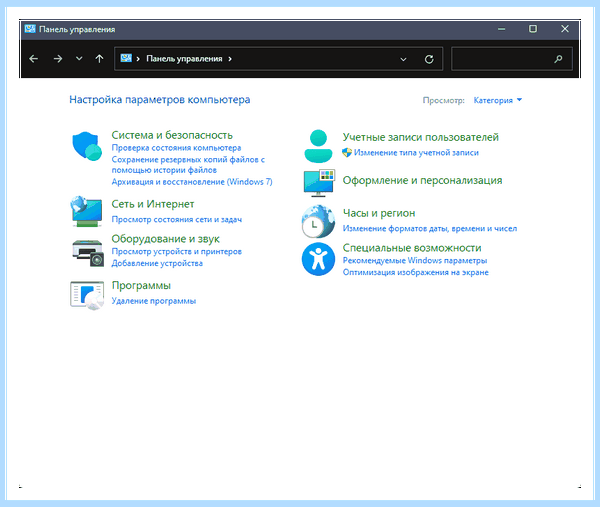Click the refresh button in the address bar

click(429, 59)
